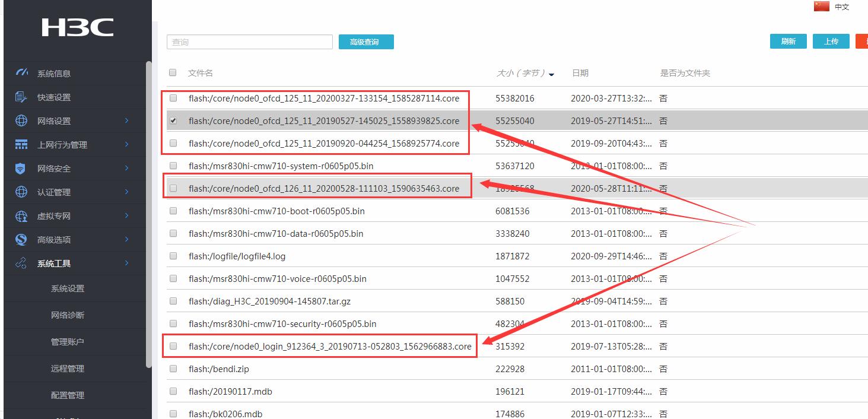Click the 高级查询 button

tap(366, 42)
